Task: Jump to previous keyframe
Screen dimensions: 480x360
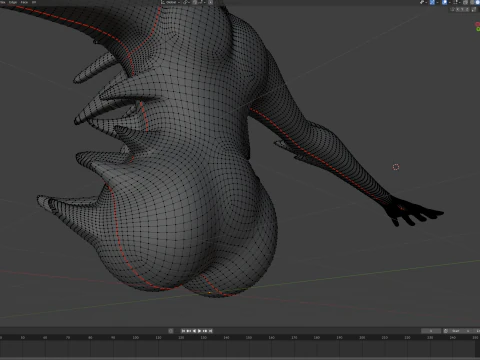Action: 189,331
